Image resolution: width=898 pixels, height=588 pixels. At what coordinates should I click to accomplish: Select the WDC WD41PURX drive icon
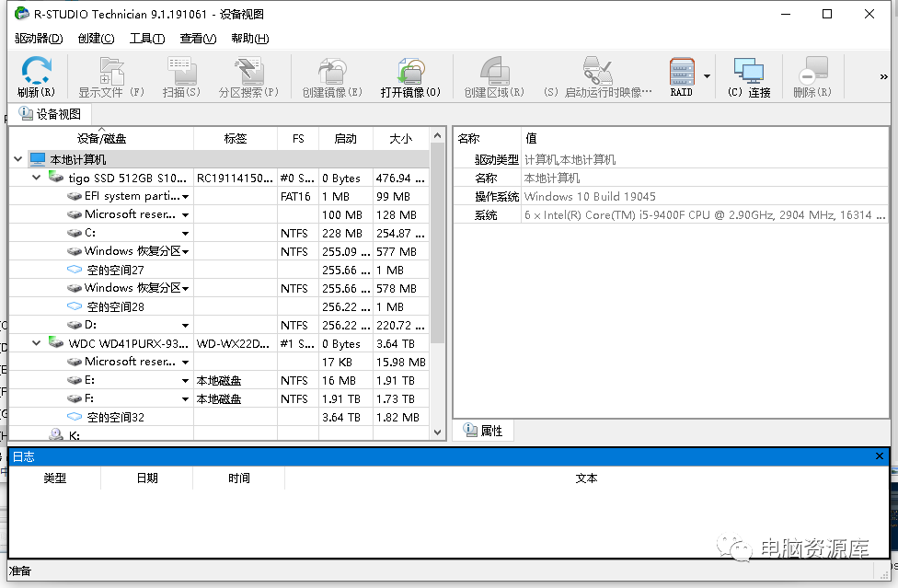(x=56, y=341)
